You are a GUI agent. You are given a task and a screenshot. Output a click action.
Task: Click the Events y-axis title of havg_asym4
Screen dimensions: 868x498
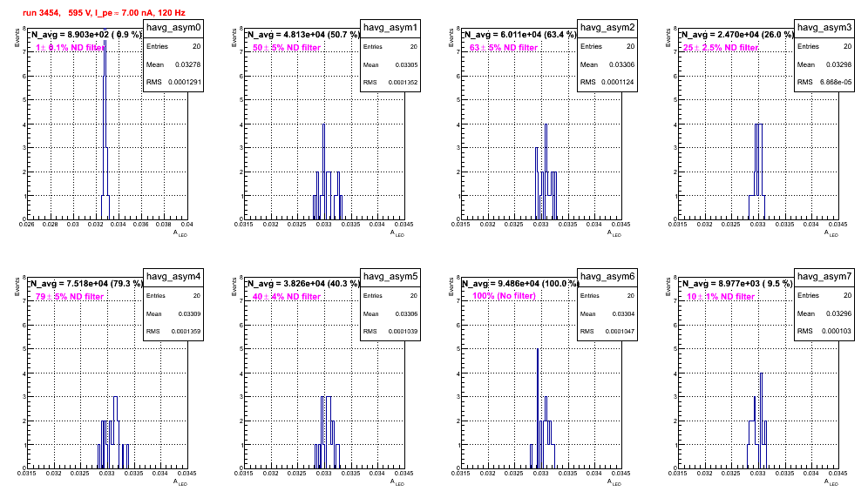[x=17, y=286]
